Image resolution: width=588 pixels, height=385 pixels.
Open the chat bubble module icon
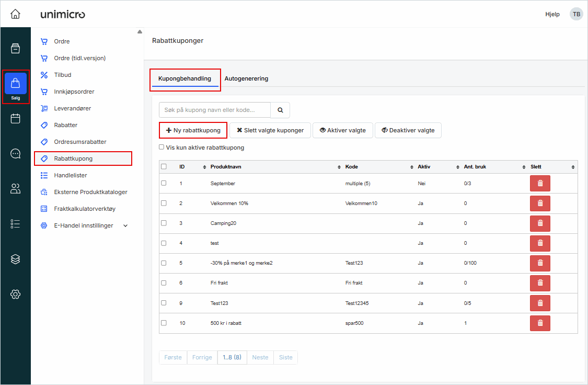pos(16,154)
